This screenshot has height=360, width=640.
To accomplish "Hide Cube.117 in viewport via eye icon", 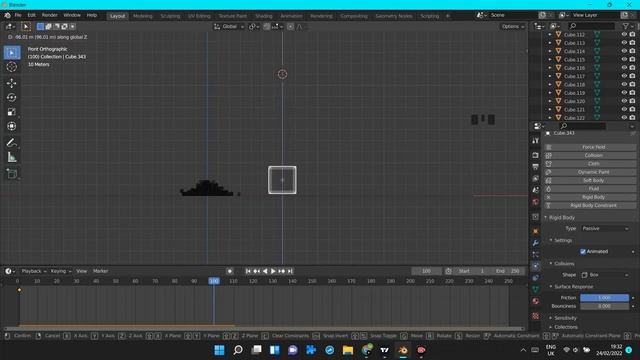I will point(624,76).
